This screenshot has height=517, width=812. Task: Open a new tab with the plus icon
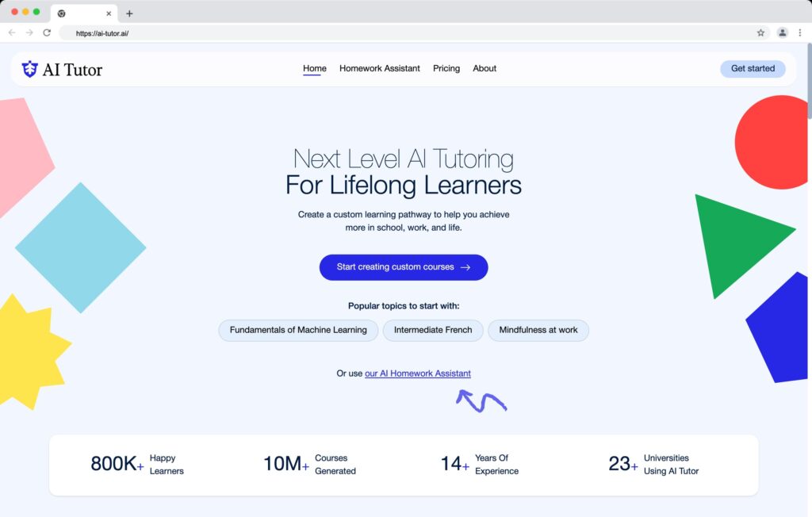click(x=129, y=13)
